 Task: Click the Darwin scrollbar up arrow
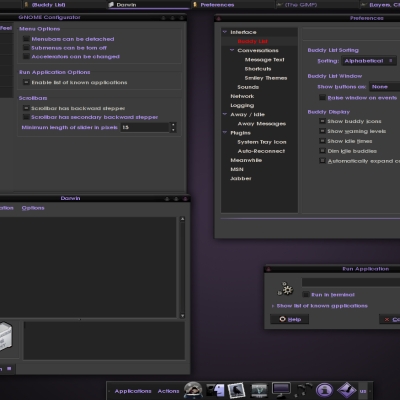tap(182, 219)
